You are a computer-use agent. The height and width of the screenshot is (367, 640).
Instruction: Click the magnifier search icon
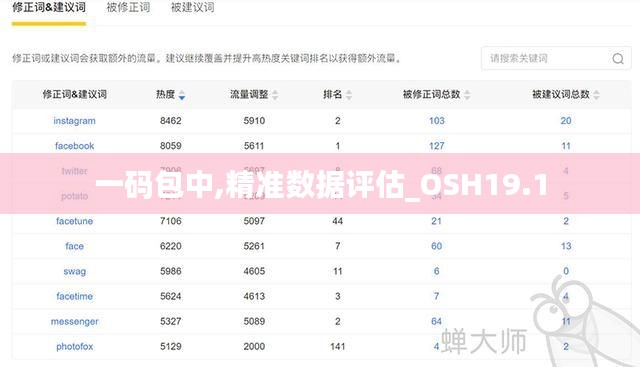pos(618,59)
